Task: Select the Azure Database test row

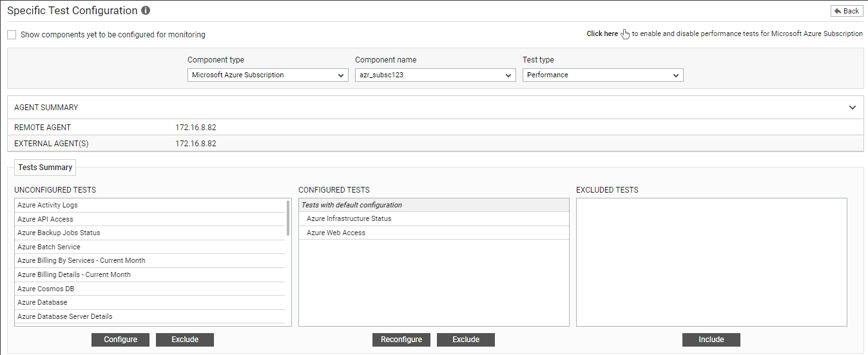Action: click(149, 302)
